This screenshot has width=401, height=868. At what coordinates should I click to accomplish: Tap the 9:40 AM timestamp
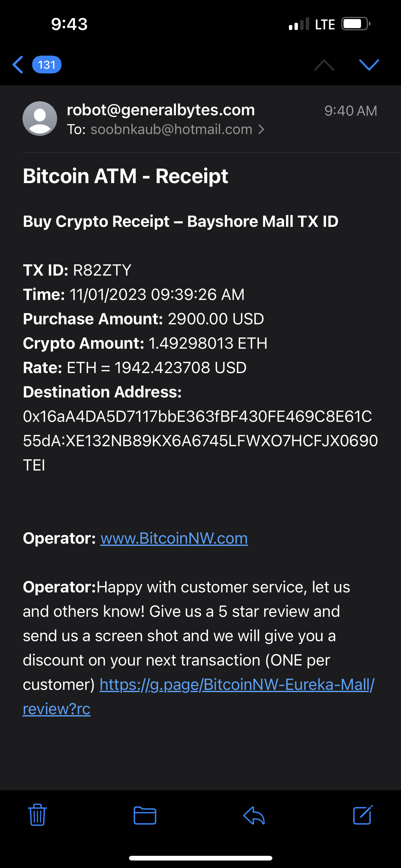point(350,111)
